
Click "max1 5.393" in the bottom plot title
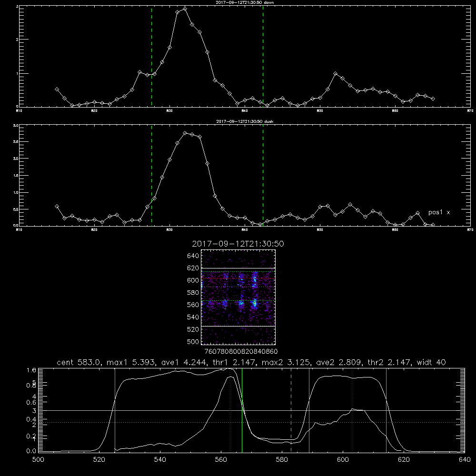pyautogui.click(x=132, y=362)
